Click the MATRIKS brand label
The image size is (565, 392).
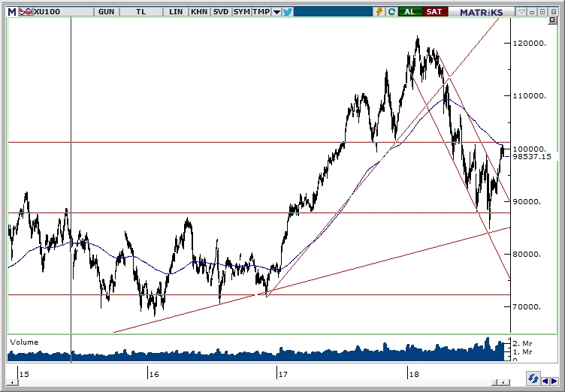tap(482, 12)
